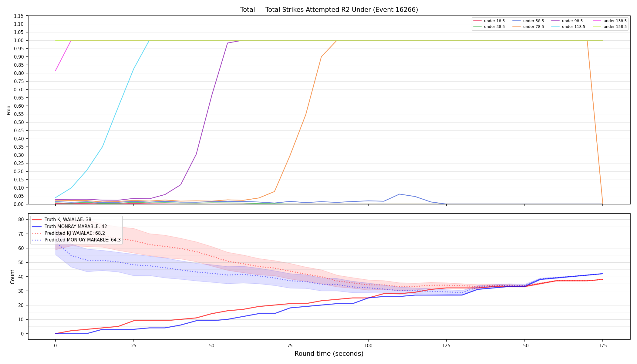The image size is (637, 364).
Task: Click the 60 tick on Count axis
Action: 21,248
